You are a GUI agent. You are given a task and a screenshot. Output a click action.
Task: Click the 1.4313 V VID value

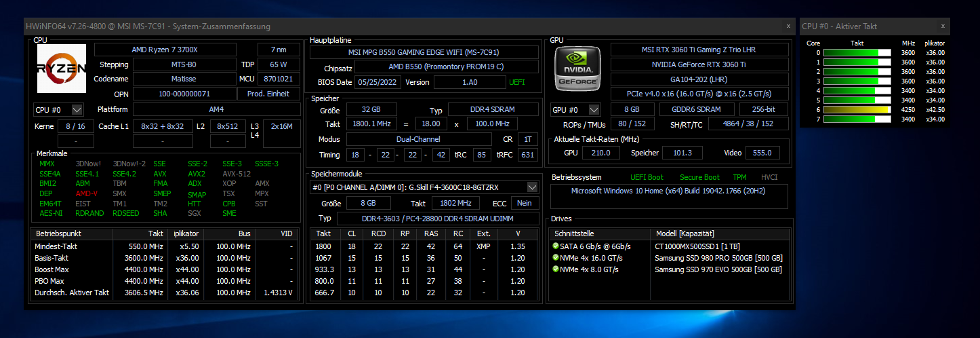tap(277, 293)
